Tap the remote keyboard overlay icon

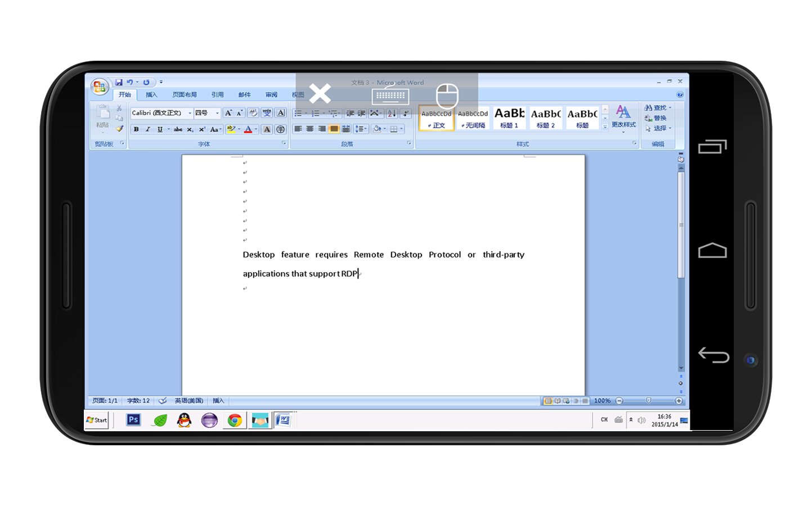pos(390,96)
